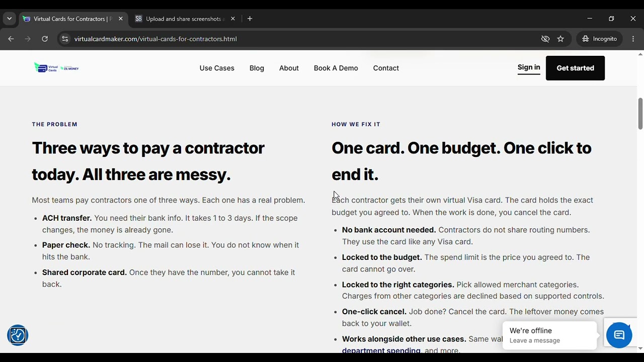Screen dimensions: 644x362
Task: Restore down the browser window
Action: point(611,19)
